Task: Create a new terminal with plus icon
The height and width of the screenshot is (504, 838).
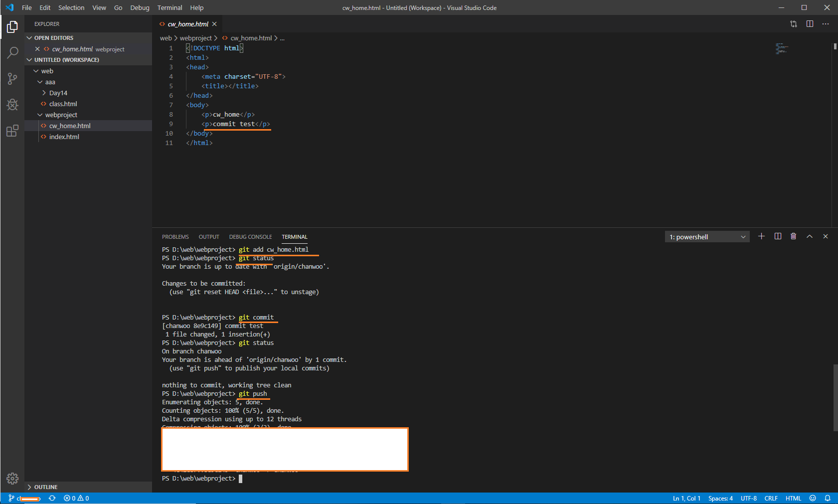Action: pos(761,236)
